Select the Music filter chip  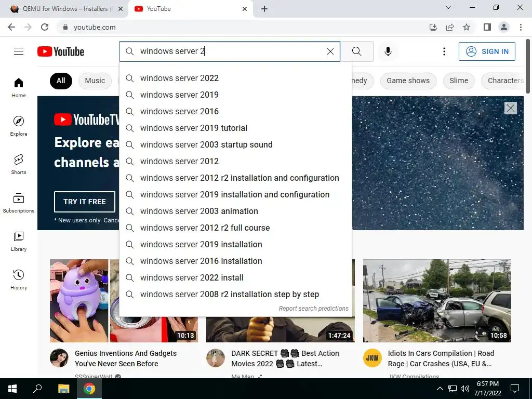click(x=95, y=81)
